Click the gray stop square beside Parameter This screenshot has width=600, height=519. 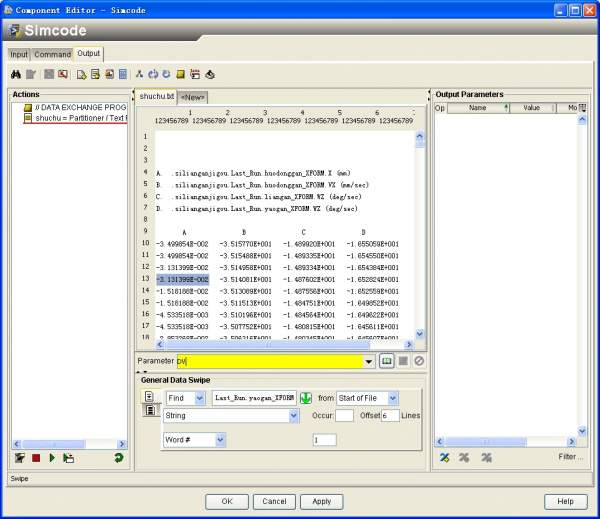click(403, 361)
